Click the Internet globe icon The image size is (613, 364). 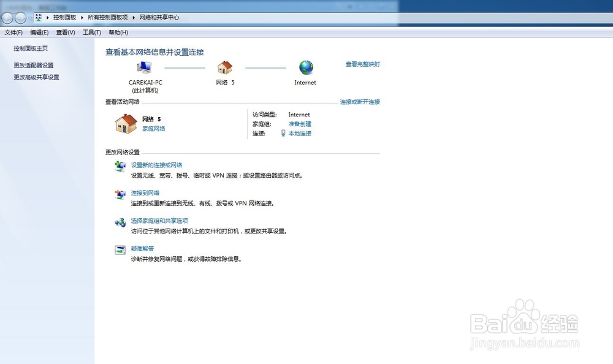[306, 67]
